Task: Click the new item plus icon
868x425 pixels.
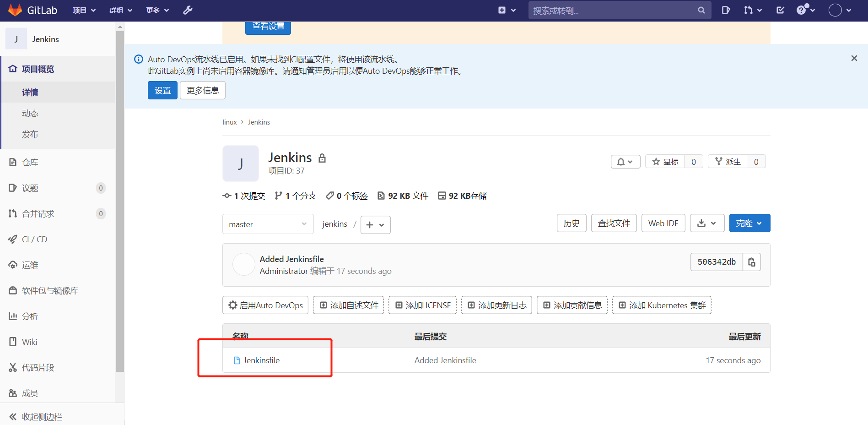Action: click(x=502, y=10)
